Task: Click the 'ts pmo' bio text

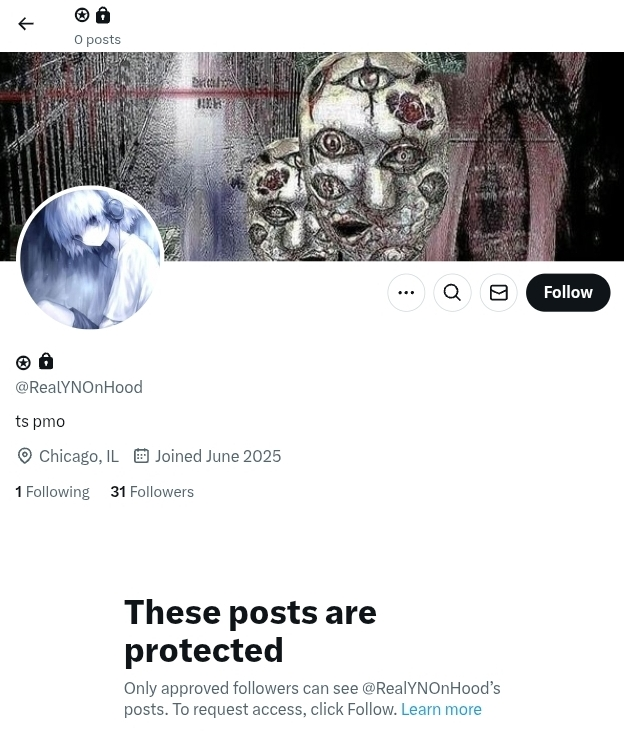Action: (40, 421)
